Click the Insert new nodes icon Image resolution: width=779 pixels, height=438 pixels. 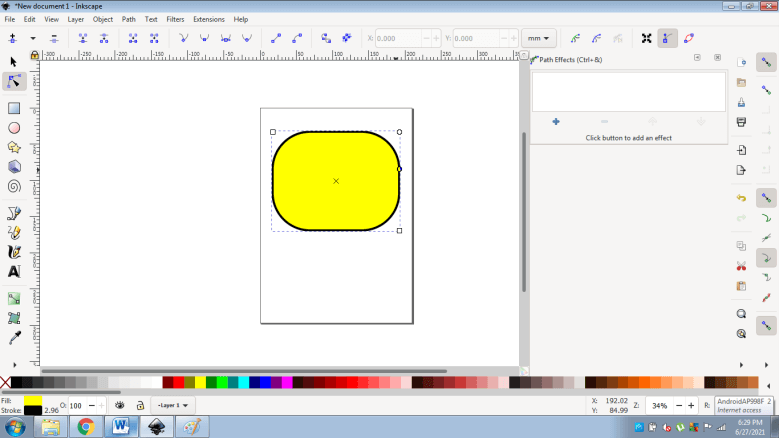[x=13, y=38]
